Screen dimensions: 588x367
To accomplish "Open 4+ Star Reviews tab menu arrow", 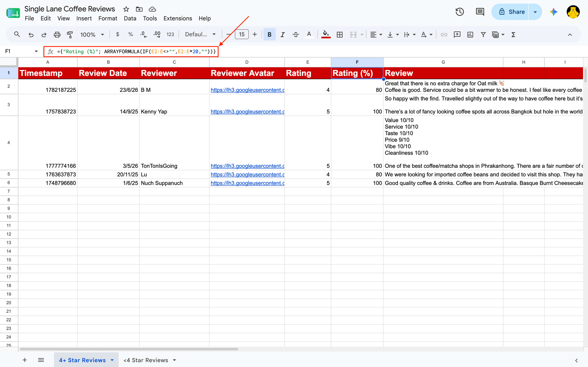I will tap(112, 360).
